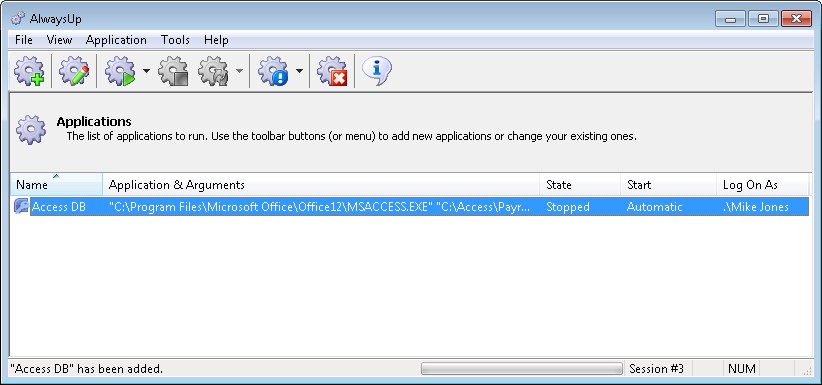The width and height of the screenshot is (822, 385).
Task: Click the Restart Application gear icon
Action: (x=213, y=71)
